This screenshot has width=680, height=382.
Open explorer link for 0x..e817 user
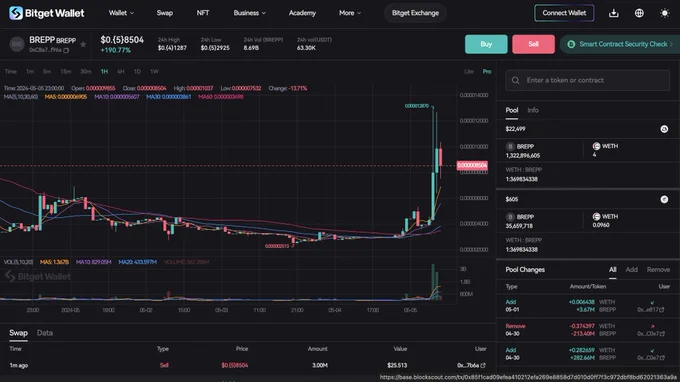(662, 310)
